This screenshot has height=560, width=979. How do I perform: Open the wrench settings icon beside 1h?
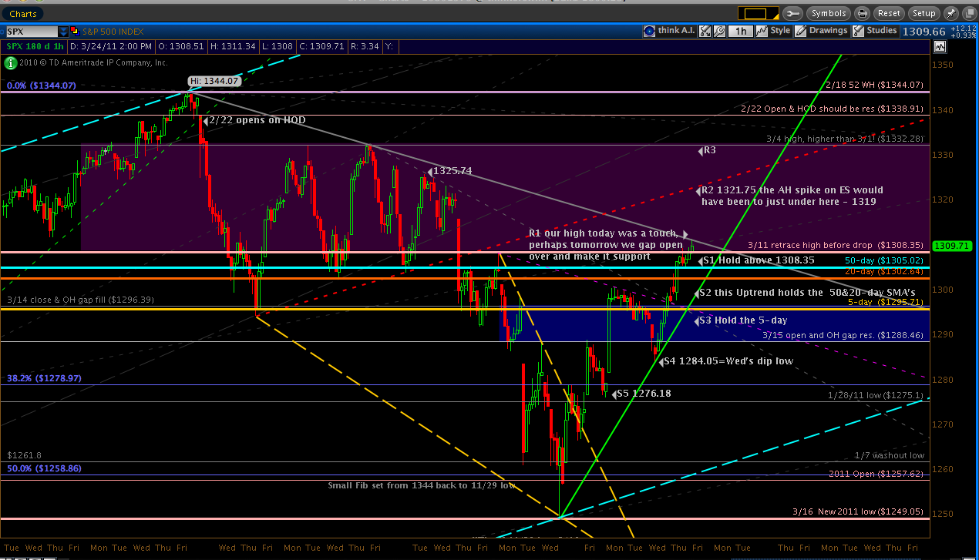[718, 32]
